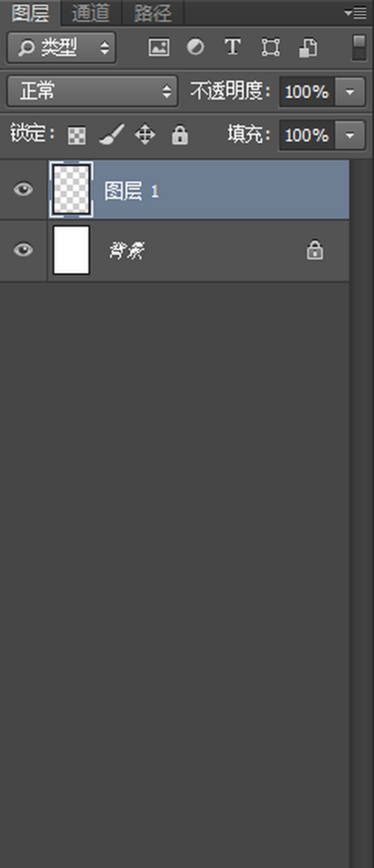This screenshot has width=374, height=868.
Task: Lock layer position move icon
Action: pos(145,135)
